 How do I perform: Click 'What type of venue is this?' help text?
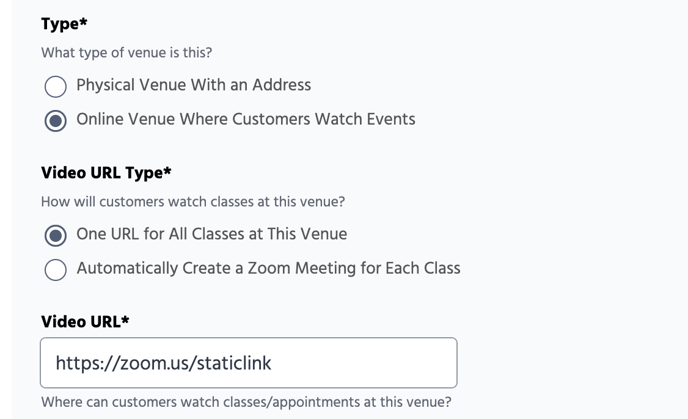coord(126,53)
